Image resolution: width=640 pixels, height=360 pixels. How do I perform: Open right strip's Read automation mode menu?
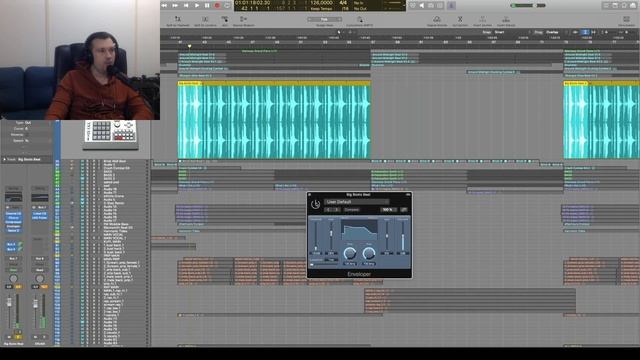point(40,270)
